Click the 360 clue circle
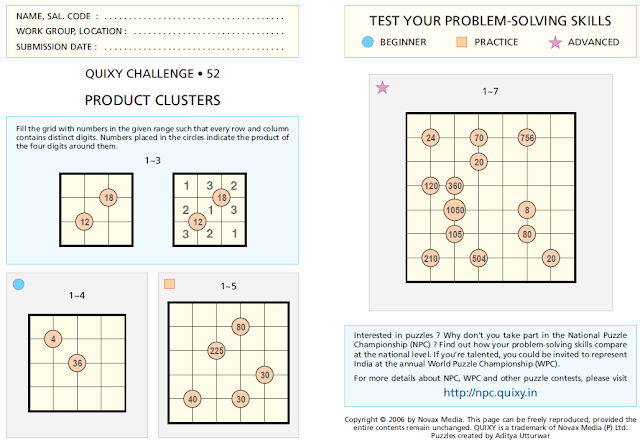640x445 pixels. pyautogui.click(x=455, y=185)
